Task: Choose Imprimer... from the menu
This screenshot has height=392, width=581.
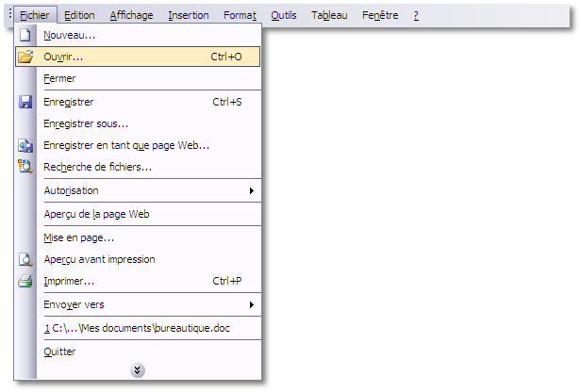Action: pyautogui.click(x=138, y=282)
